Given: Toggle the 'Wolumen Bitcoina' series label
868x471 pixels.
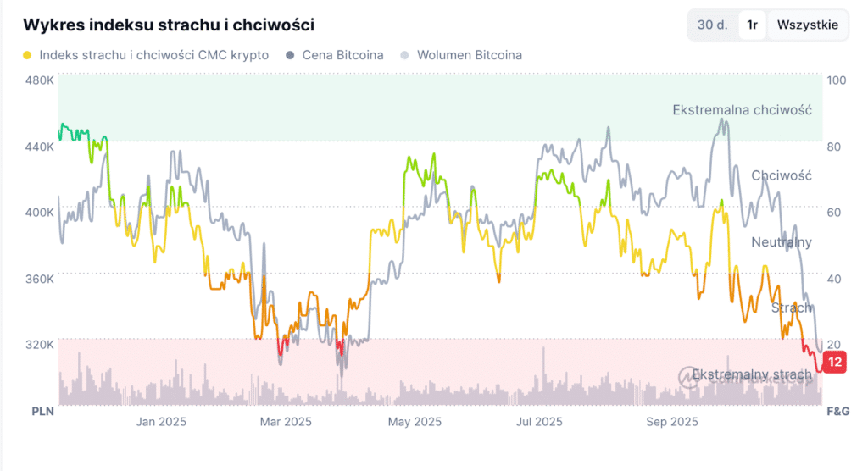Looking at the screenshot, I should coord(469,55).
